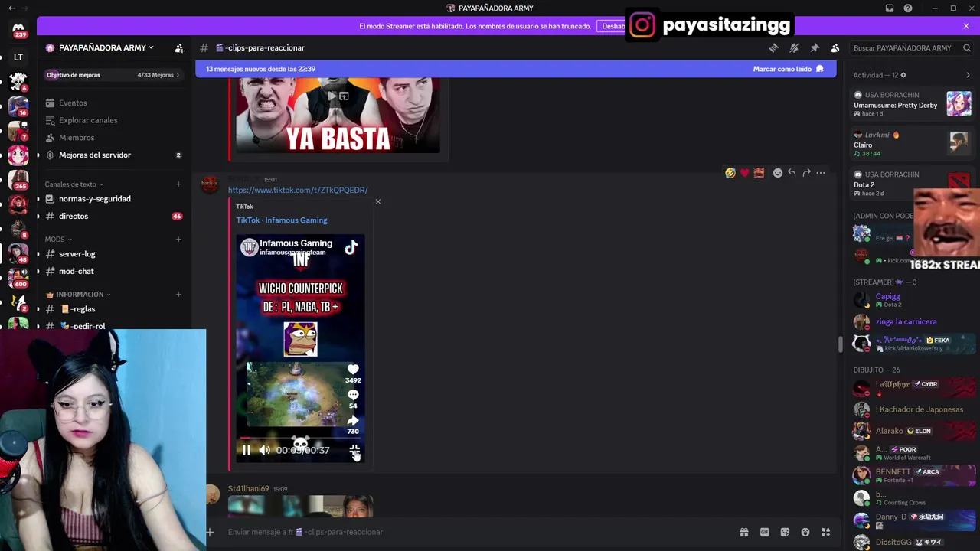Open Actividad settings gear icon
Screen dimensions: 980x551
coord(903,75)
